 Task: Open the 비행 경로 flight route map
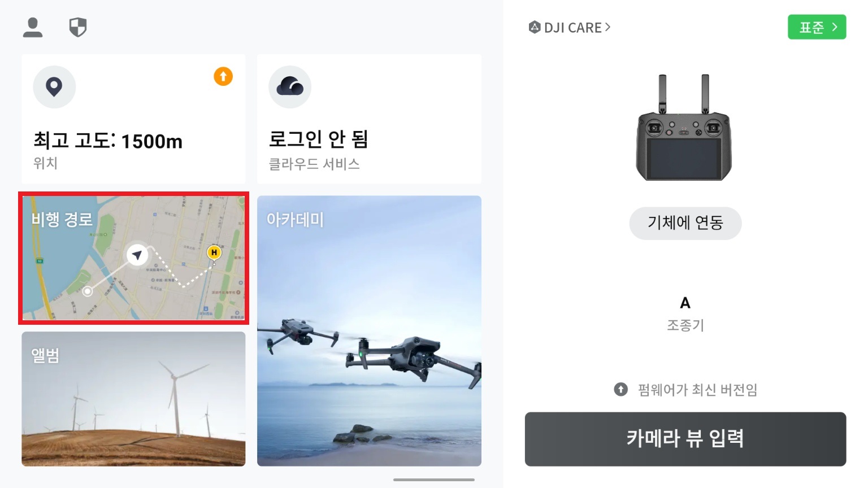(133, 258)
